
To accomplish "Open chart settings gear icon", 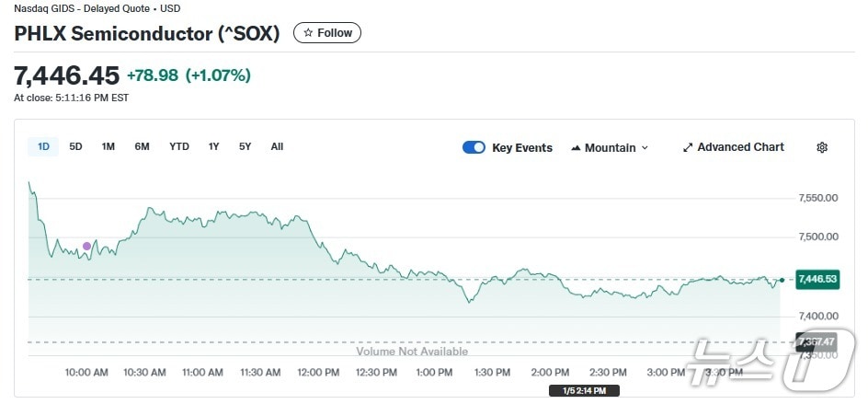I will [822, 147].
